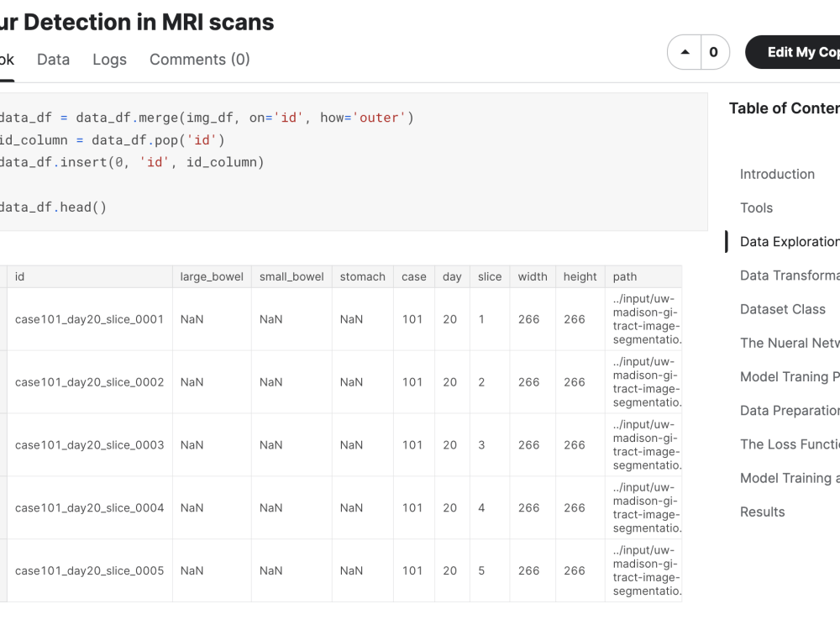The width and height of the screenshot is (840, 630).
Task: Open the Tools section in Table of Contents
Action: [x=756, y=207]
